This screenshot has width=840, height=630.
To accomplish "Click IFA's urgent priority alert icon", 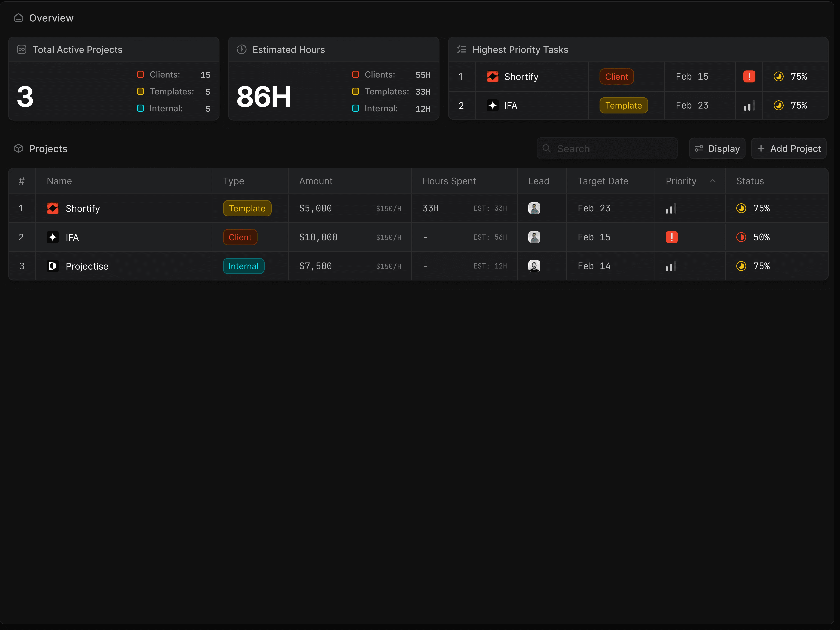I will [671, 237].
